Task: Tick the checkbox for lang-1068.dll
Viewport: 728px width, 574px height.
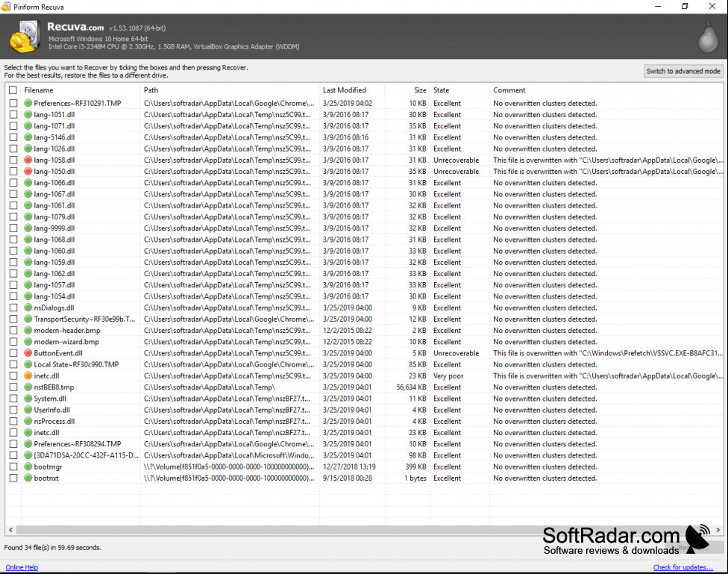Action: [13, 240]
